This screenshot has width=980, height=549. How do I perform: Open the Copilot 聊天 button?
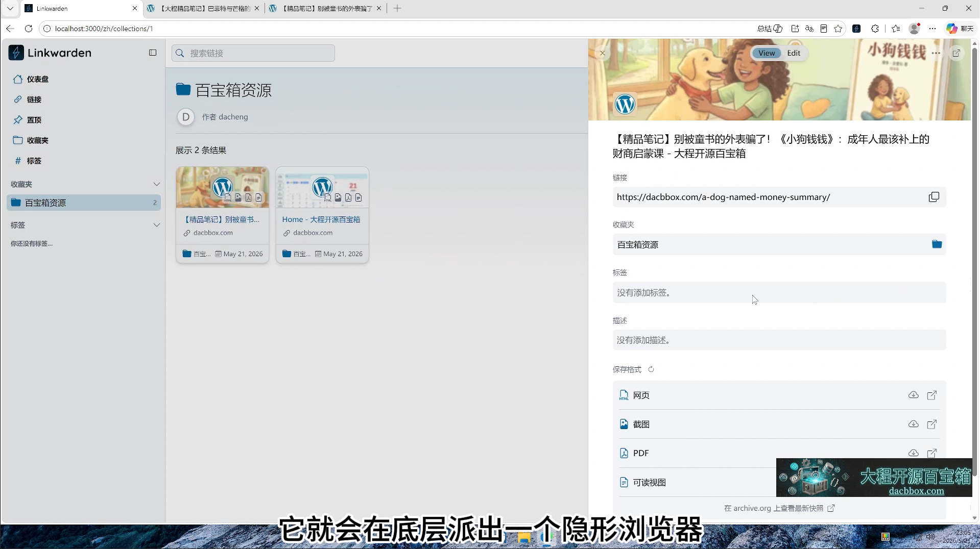(x=960, y=29)
